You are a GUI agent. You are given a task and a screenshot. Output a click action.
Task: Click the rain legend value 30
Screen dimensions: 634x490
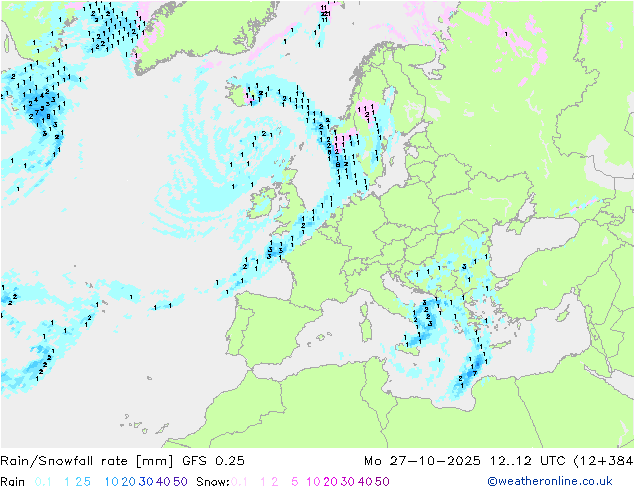[146, 482]
